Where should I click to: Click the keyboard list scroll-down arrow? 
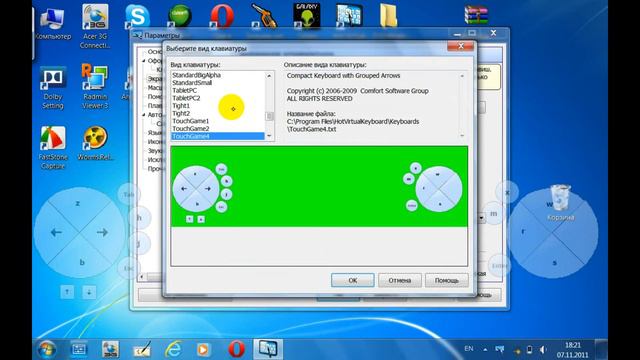(269, 136)
